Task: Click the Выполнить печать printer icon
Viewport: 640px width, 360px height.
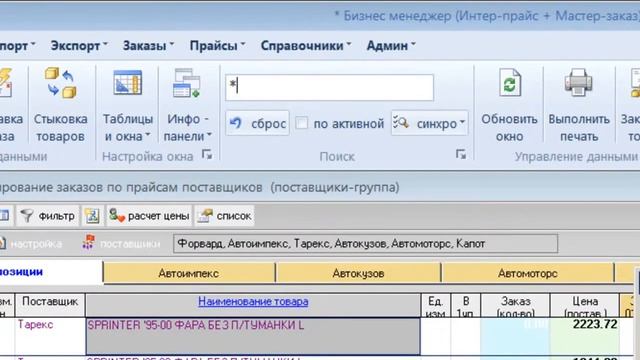Action: pos(579,83)
